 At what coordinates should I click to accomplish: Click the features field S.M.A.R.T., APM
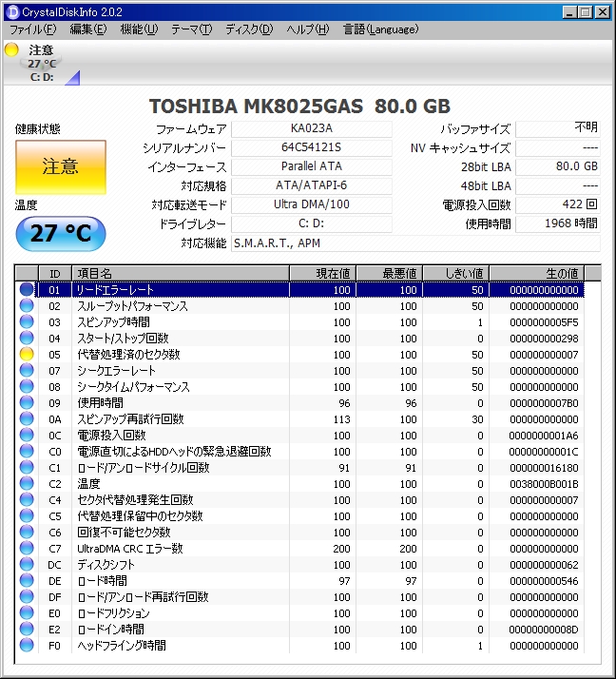pos(415,243)
